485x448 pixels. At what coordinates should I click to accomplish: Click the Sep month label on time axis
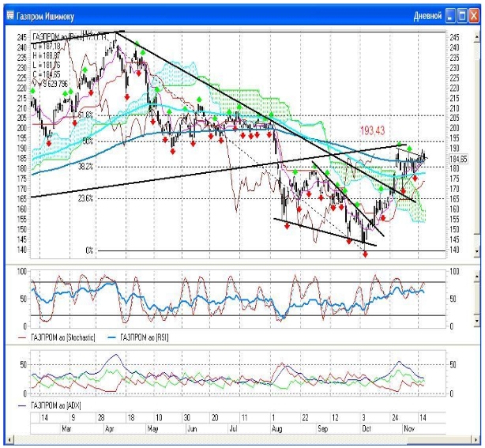323,429
